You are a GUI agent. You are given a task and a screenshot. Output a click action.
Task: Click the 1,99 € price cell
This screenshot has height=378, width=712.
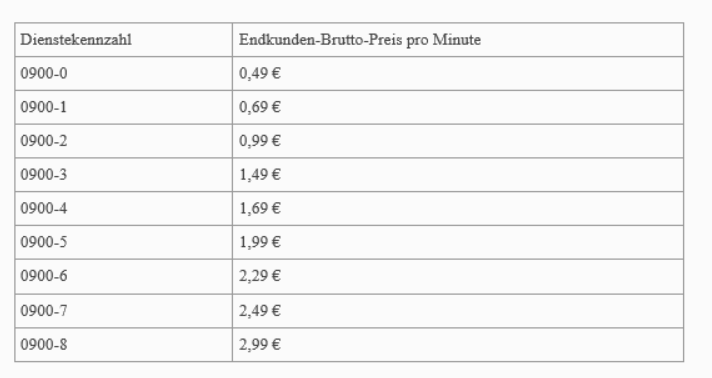(458, 242)
